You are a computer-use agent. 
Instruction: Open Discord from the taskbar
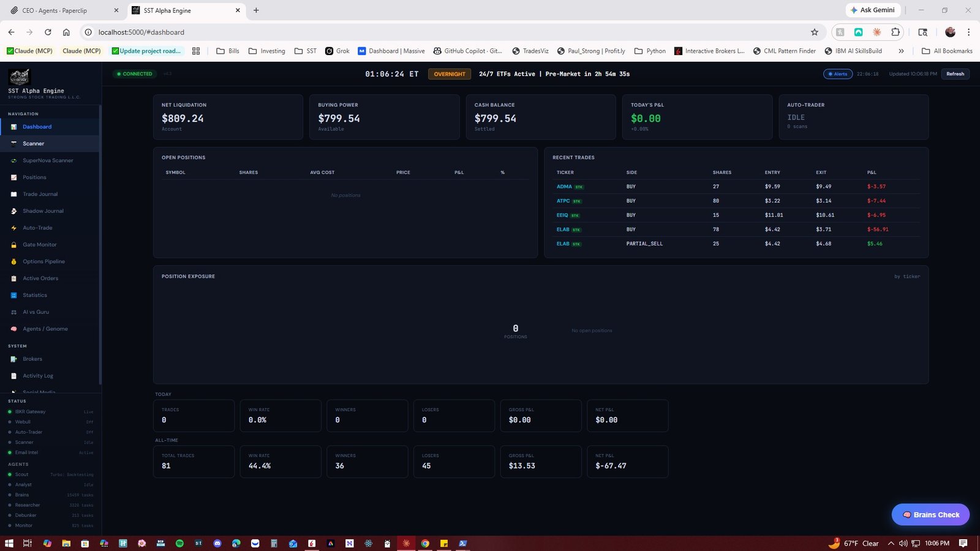(x=217, y=543)
